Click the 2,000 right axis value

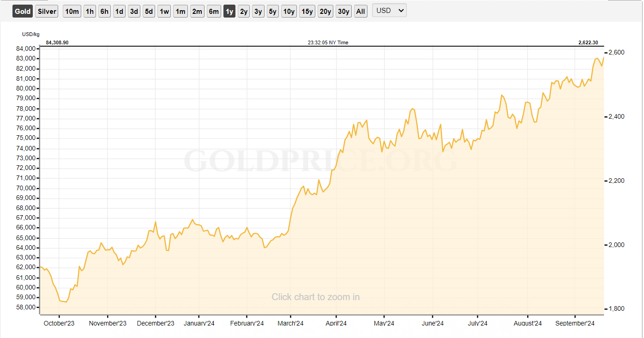(616, 245)
